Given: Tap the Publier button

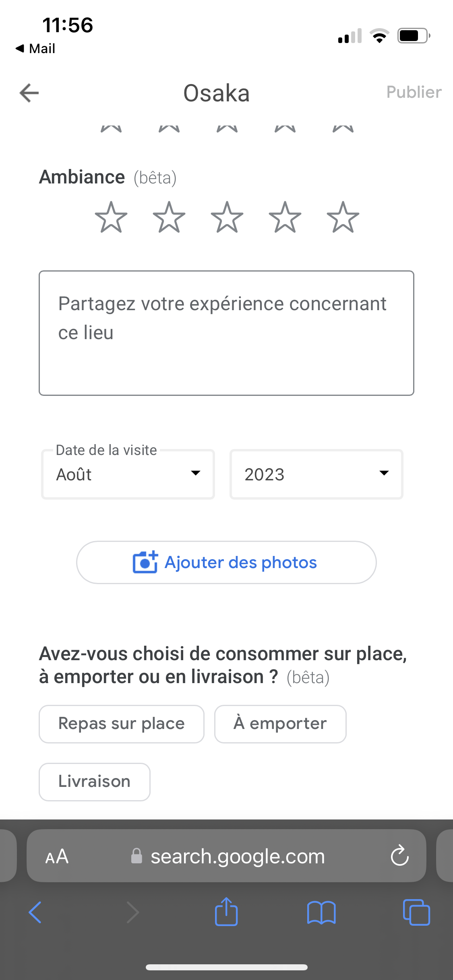Looking at the screenshot, I should point(414,92).
